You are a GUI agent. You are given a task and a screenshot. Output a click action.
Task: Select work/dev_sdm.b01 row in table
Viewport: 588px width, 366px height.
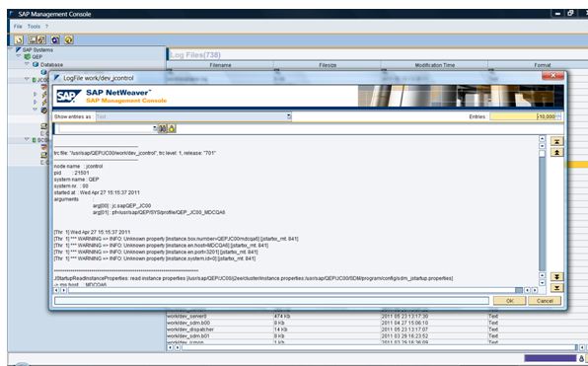[188, 336]
